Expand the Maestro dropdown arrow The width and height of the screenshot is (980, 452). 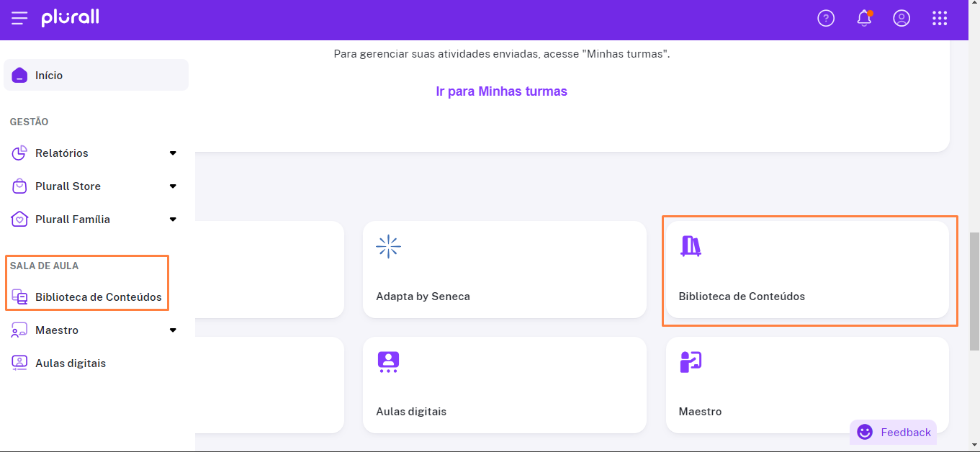click(173, 330)
